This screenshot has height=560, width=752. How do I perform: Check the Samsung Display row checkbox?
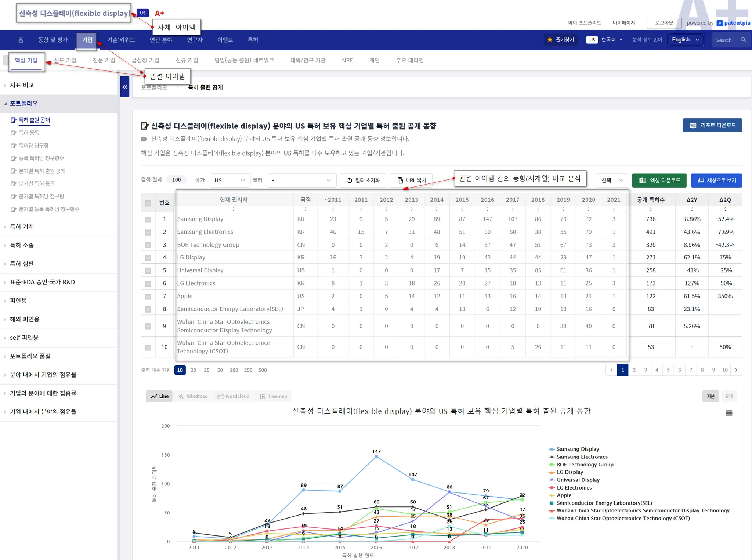point(148,219)
